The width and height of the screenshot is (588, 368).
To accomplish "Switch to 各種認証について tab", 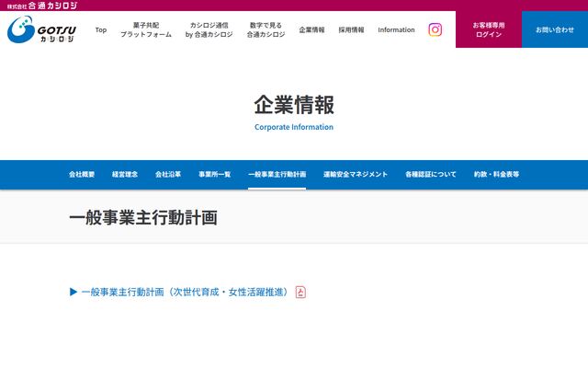I will point(431,174).
